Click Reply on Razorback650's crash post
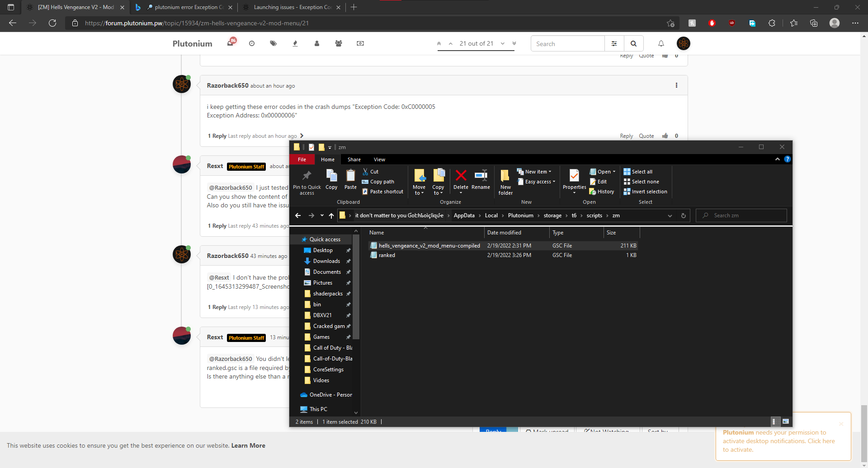 [x=626, y=136]
